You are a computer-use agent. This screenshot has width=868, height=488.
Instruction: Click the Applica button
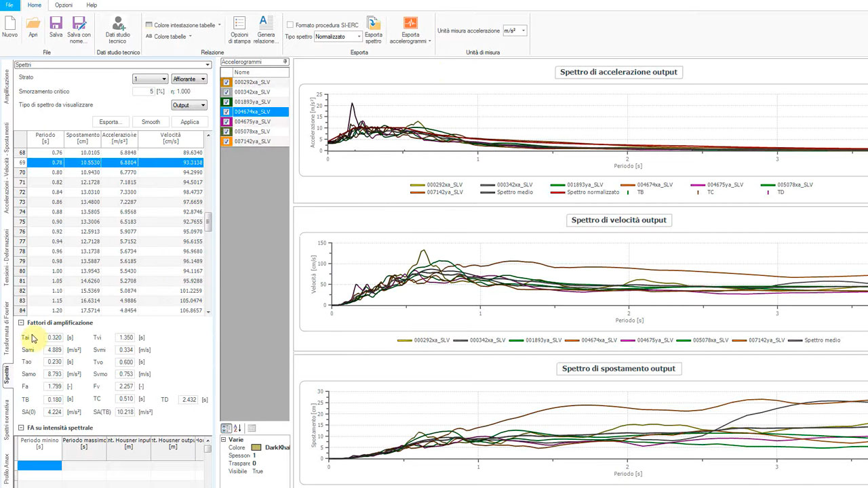pyautogui.click(x=190, y=122)
